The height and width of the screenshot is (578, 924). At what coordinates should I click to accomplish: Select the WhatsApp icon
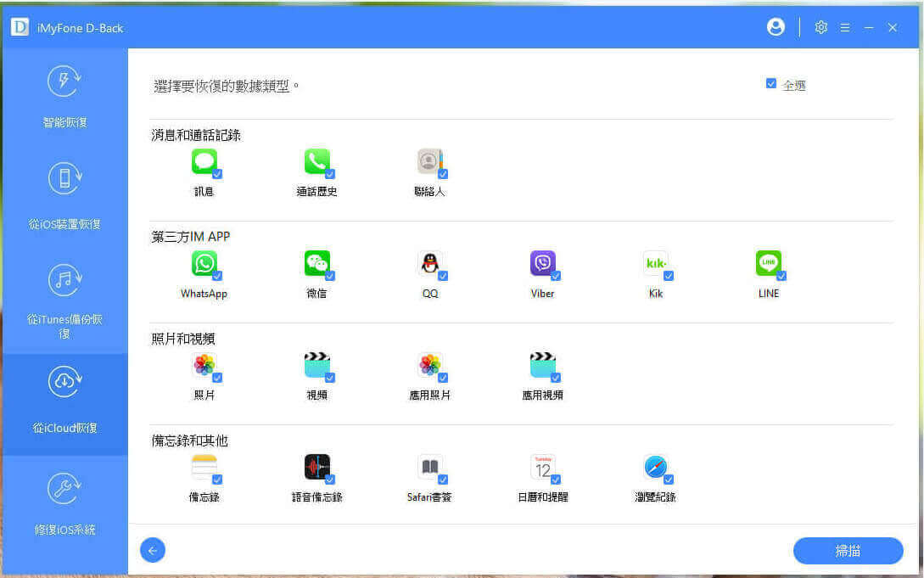pos(204,263)
